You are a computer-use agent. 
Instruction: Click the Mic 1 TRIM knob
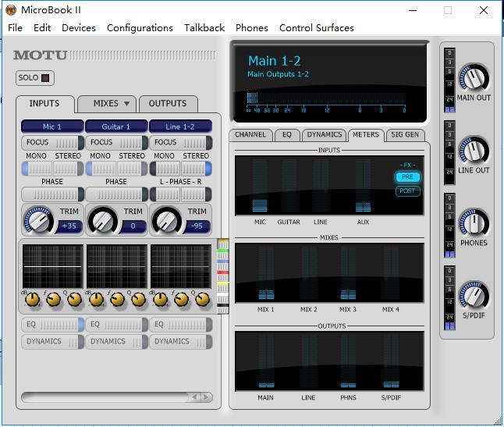point(37,221)
